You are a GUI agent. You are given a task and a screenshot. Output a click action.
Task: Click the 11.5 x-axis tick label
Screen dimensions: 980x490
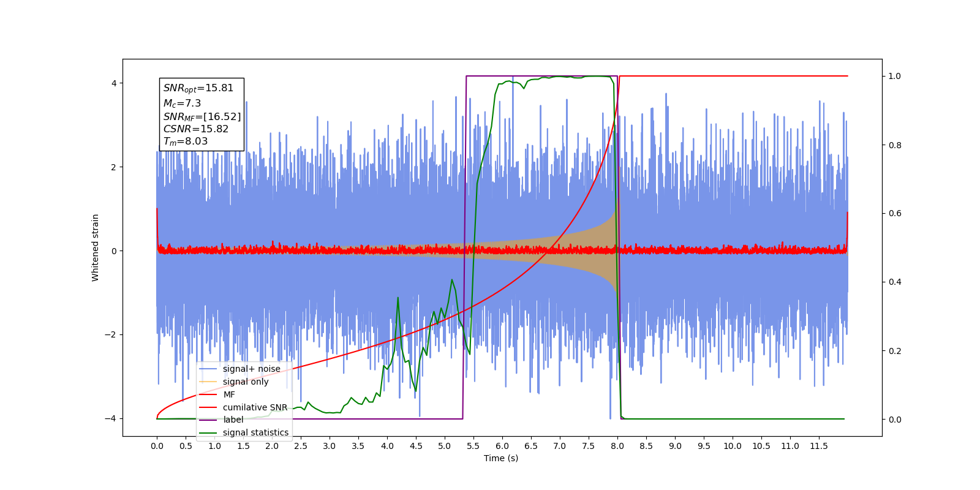coord(819,446)
